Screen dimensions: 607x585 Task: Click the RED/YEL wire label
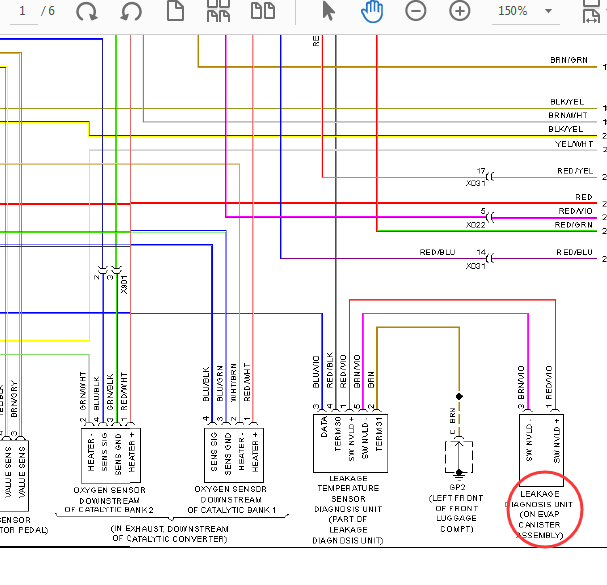pyautogui.click(x=575, y=171)
